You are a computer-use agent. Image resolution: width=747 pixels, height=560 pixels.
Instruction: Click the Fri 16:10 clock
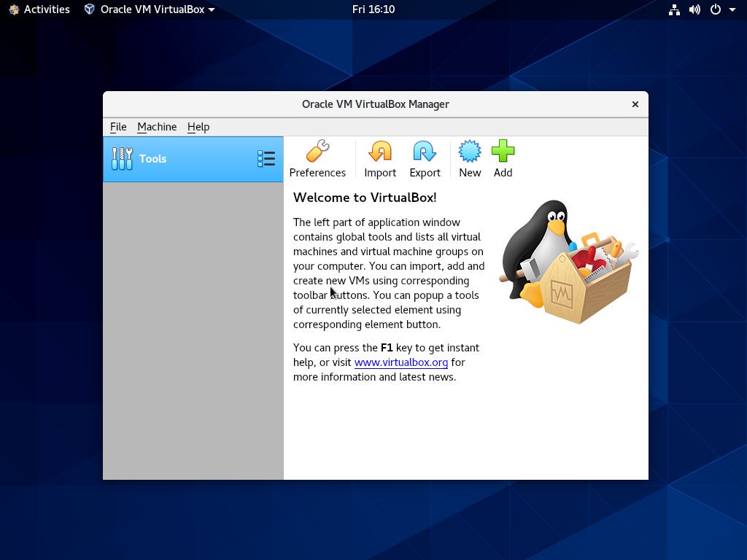(x=373, y=9)
